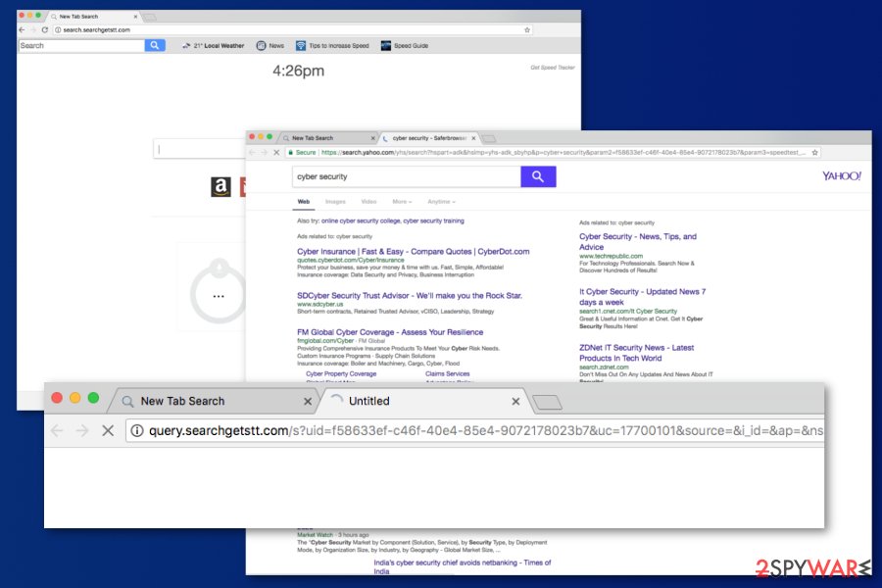
Task: Select the Web results tab
Action: [304, 202]
